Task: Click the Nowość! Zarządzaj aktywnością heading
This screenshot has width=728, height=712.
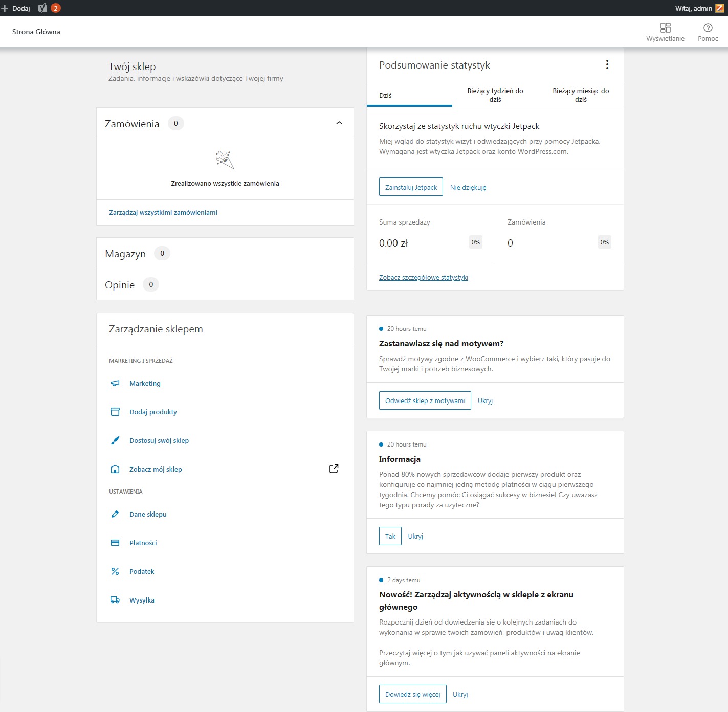Action: coord(476,600)
